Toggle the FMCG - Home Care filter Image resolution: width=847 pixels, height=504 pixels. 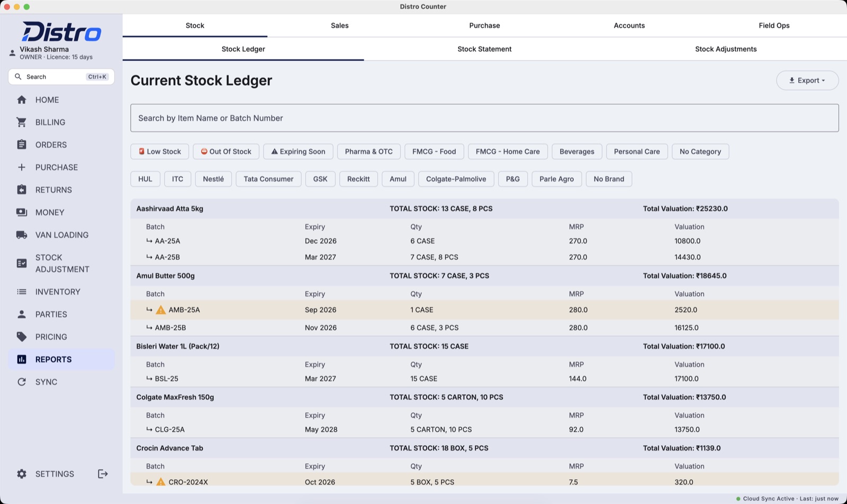[x=508, y=151]
